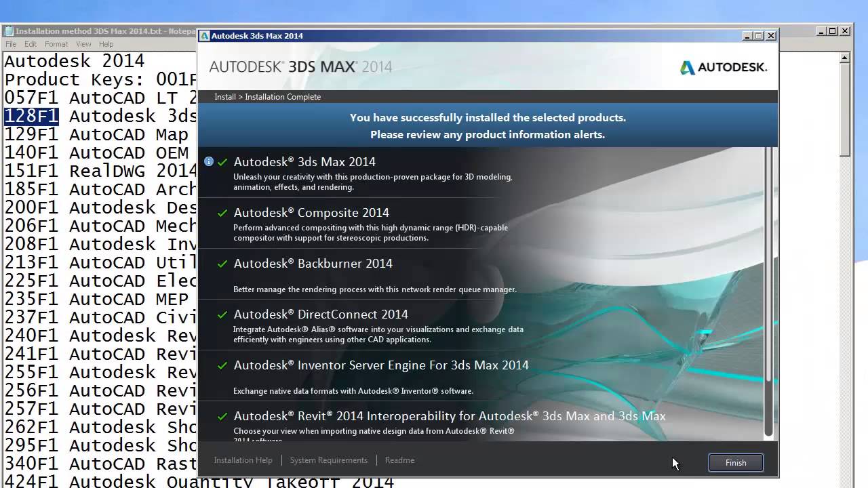
Task: Close the Autodesk 3ds Max 2014 installer window
Action: (x=770, y=36)
